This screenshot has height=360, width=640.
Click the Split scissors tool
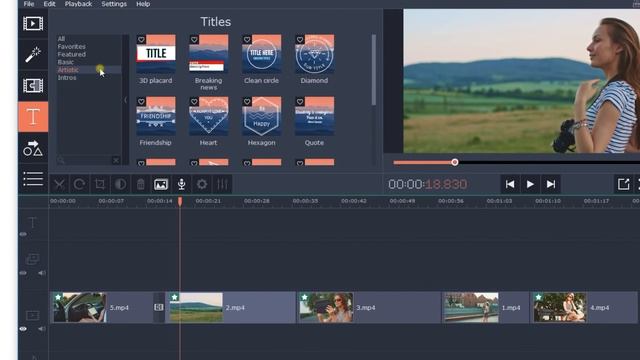(59, 184)
